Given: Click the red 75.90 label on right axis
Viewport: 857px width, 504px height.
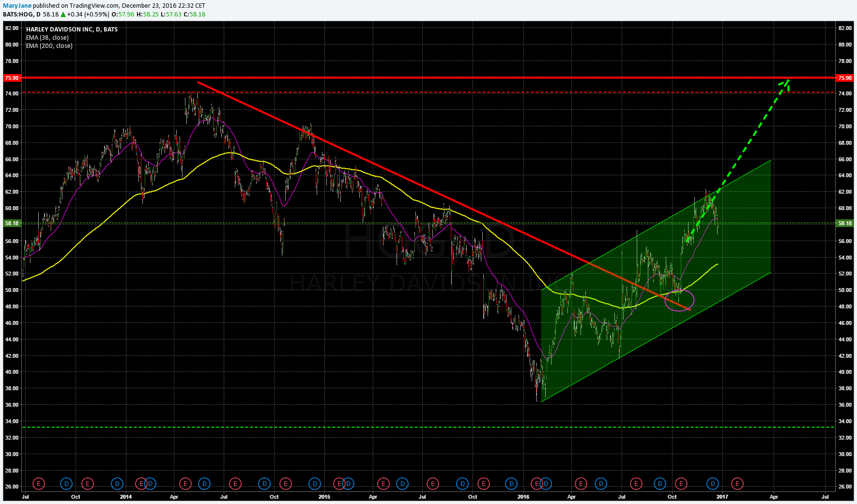Looking at the screenshot, I should (x=844, y=78).
